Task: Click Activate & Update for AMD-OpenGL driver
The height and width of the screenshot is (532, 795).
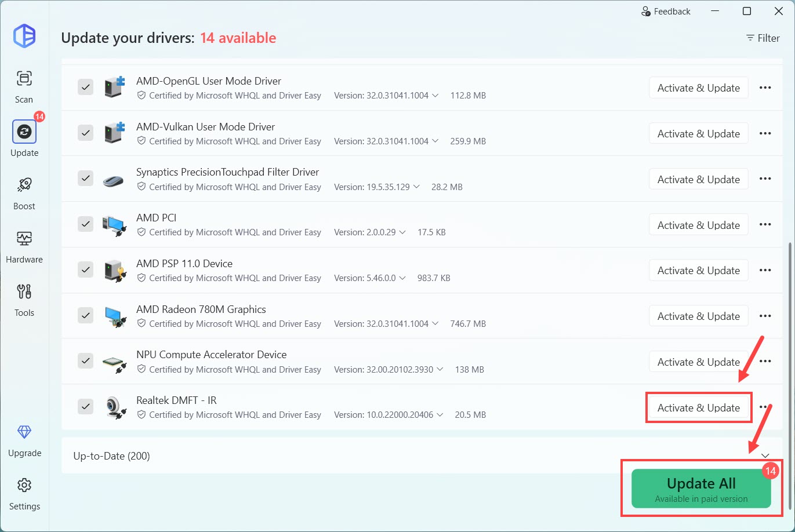Action: [699, 88]
